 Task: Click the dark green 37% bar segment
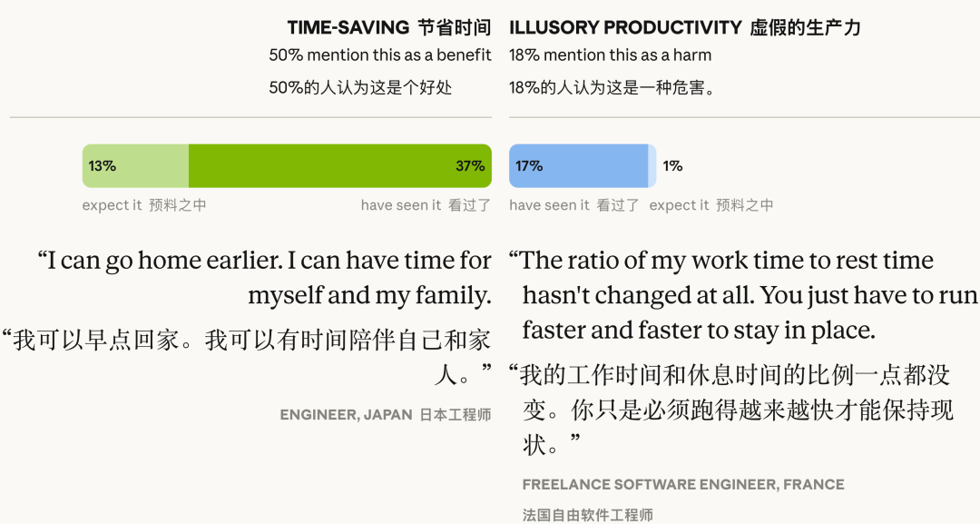[340, 166]
